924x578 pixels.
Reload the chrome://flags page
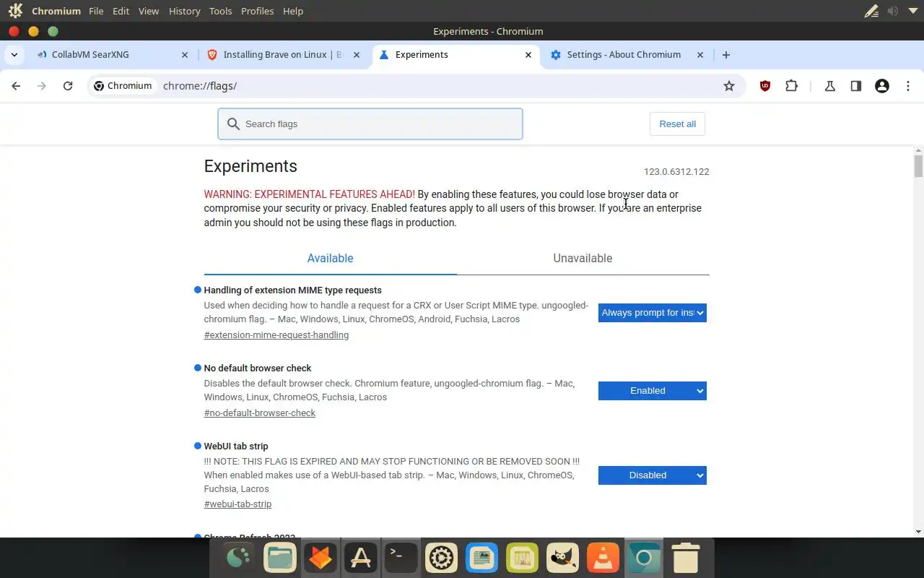[x=68, y=86]
